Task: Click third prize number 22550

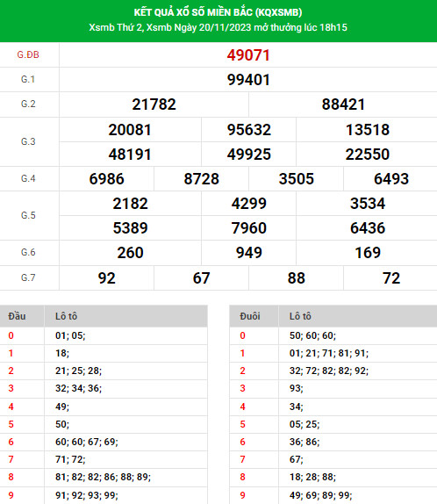Action: pos(368,155)
